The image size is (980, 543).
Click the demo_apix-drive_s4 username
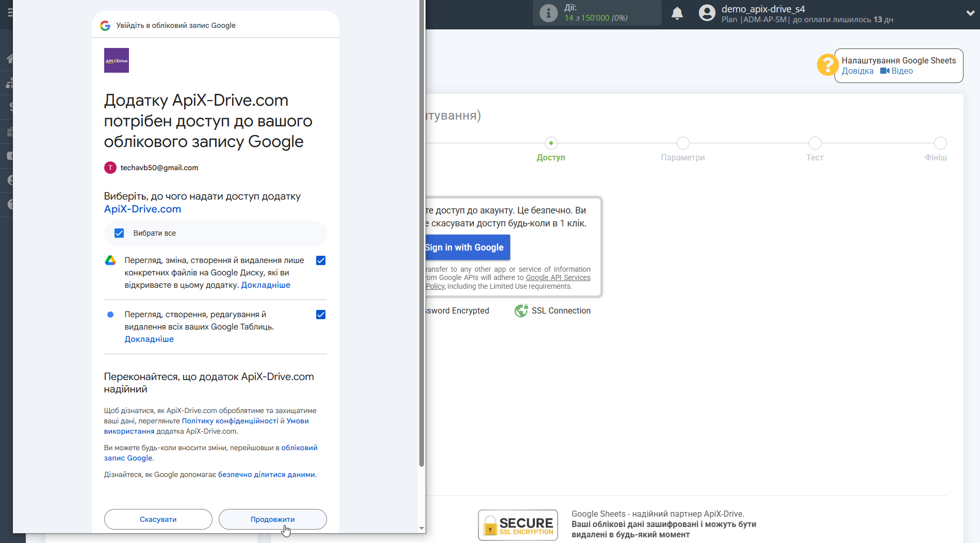pos(763,9)
